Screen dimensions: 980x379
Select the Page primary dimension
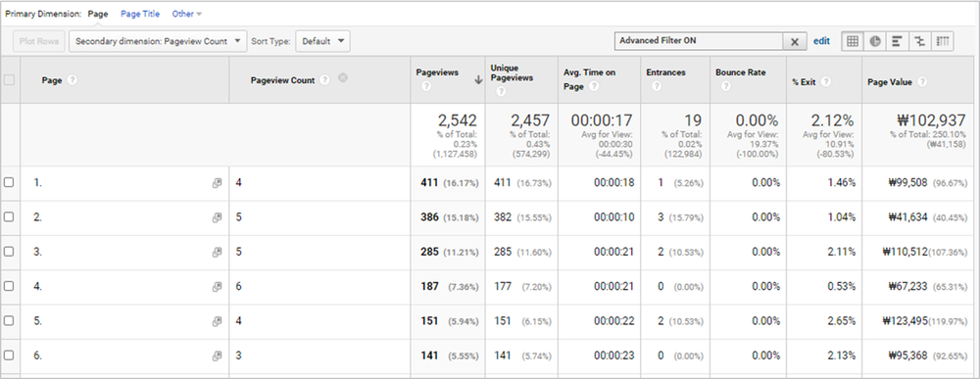click(98, 14)
